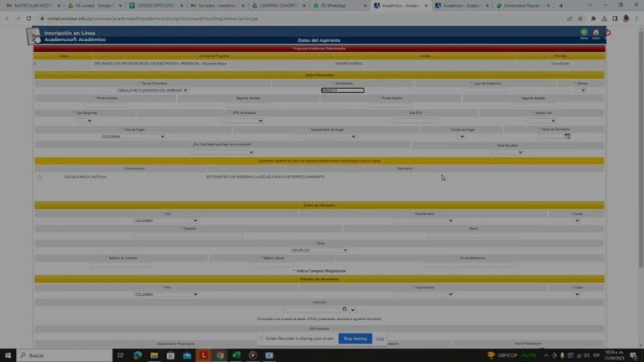
Task: Open the País de Origen dropdown
Action: coord(133,137)
